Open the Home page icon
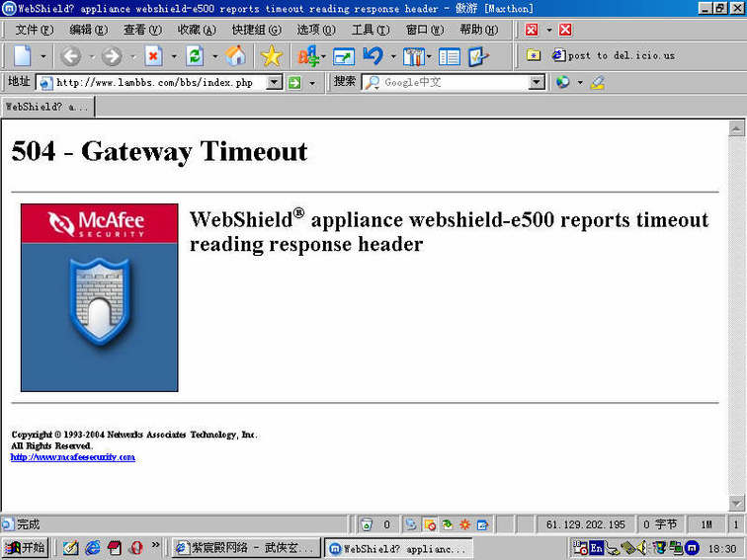Viewport: 747px width, 560px height. (235, 56)
